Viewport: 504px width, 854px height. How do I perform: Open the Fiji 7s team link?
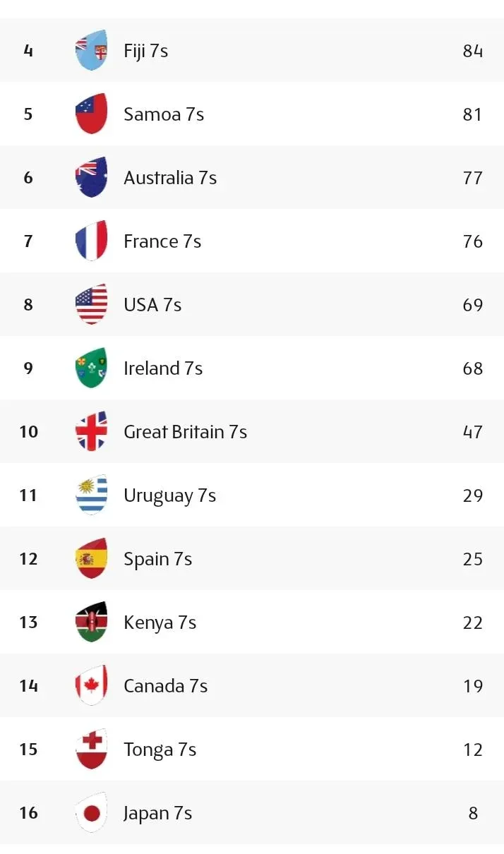(x=145, y=51)
